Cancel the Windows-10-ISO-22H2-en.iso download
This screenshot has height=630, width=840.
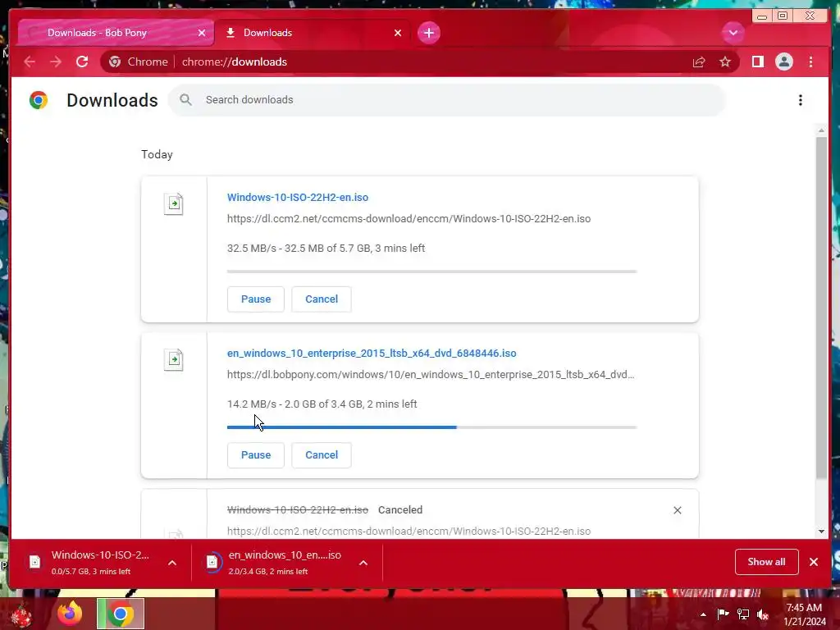click(x=322, y=299)
